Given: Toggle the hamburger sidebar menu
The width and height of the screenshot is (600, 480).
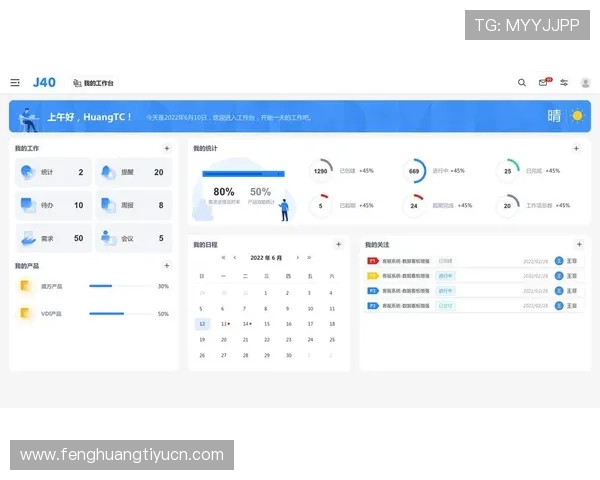Looking at the screenshot, I should pos(15,83).
